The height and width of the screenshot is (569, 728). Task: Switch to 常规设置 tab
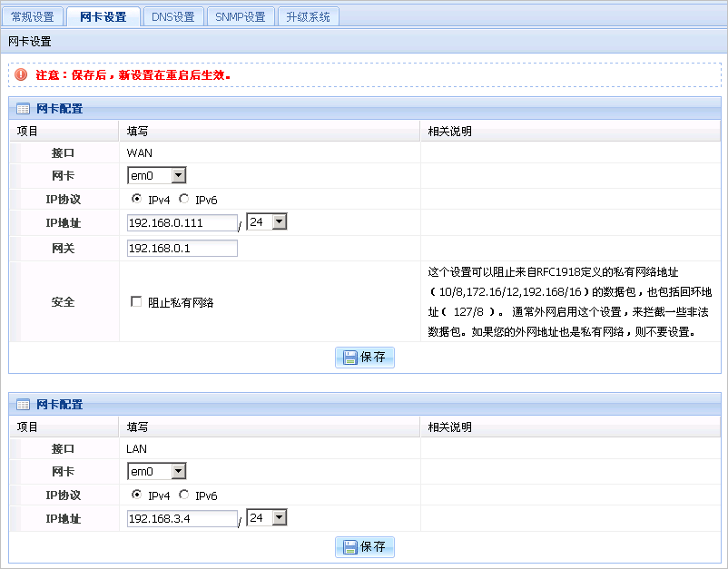tap(33, 17)
